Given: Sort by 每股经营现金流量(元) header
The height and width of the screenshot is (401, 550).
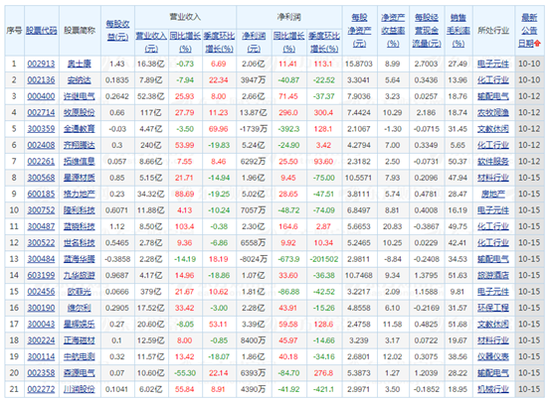Looking at the screenshot, I should coord(427,31).
